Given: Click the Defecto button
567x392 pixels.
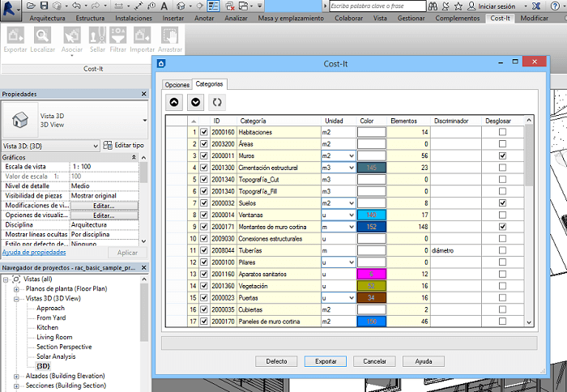Looking at the screenshot, I should pos(276,361).
